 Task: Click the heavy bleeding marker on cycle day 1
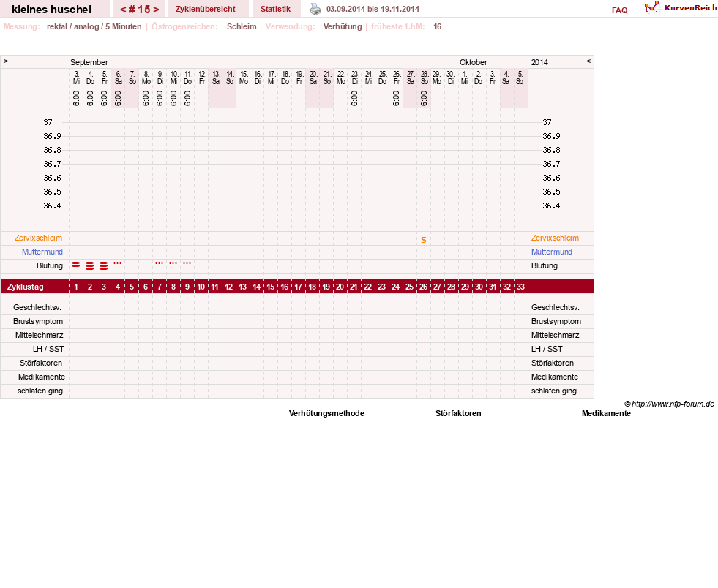(76, 265)
